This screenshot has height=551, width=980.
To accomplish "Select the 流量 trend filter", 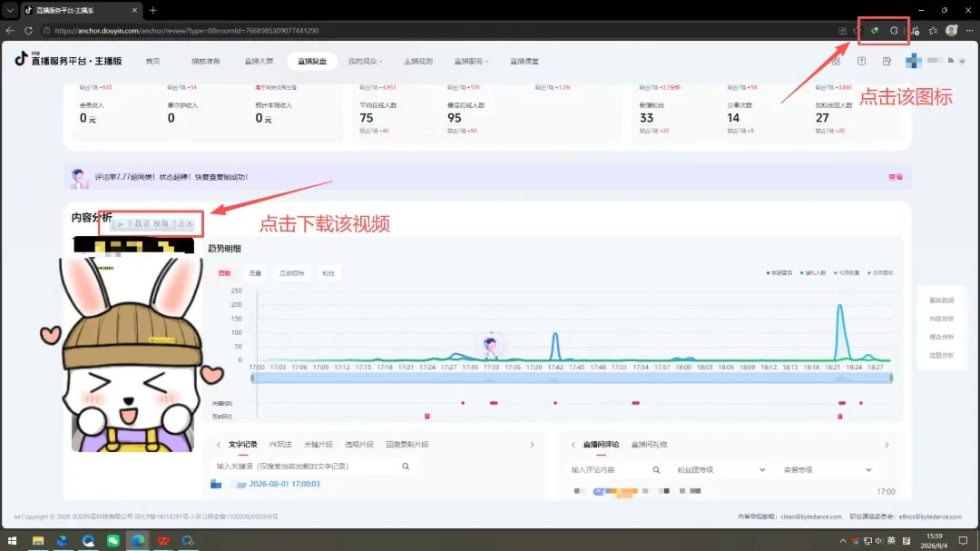I will point(255,273).
